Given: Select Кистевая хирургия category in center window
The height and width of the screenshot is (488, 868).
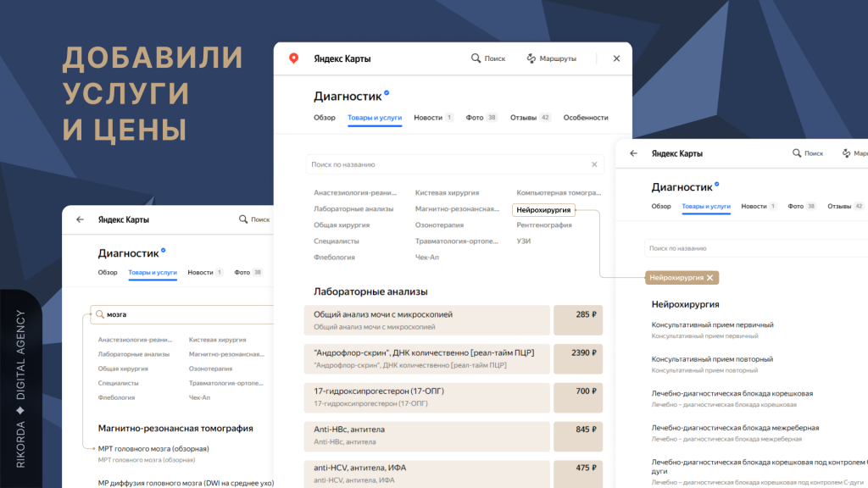Looking at the screenshot, I should [x=447, y=192].
